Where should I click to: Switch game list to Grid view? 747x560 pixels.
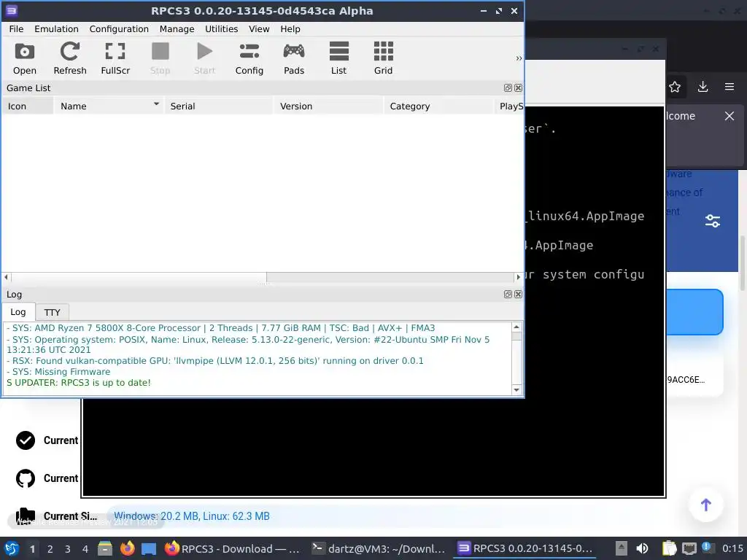click(x=384, y=58)
